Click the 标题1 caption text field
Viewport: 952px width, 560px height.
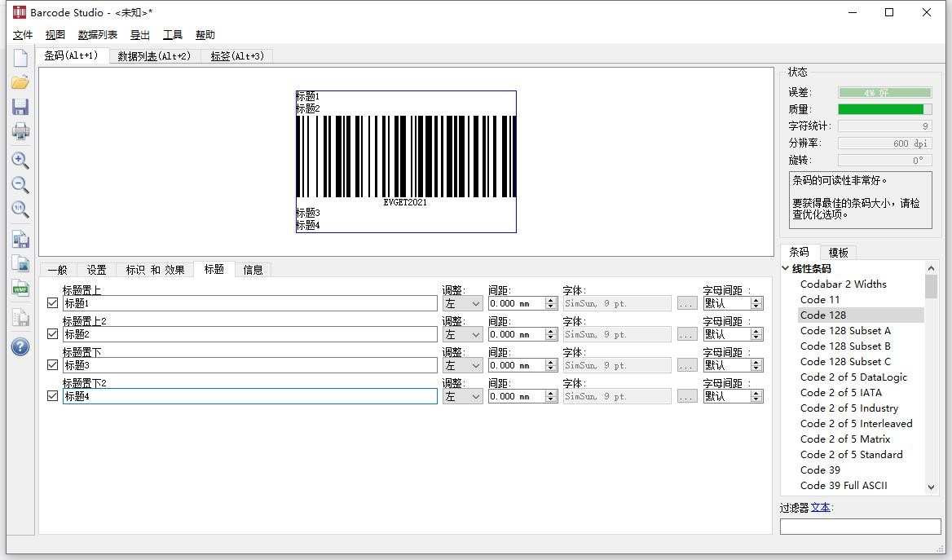[x=249, y=303]
